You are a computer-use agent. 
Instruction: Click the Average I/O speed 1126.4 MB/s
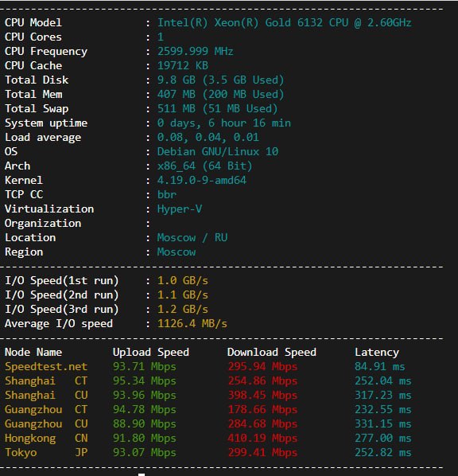point(192,324)
